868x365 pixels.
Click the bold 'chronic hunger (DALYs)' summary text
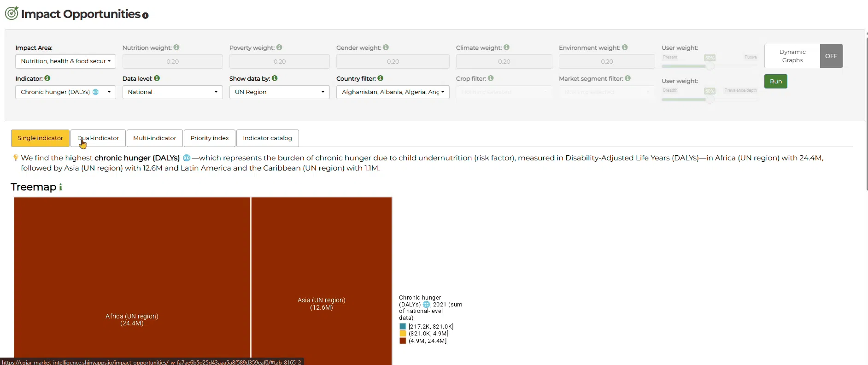coord(137,158)
